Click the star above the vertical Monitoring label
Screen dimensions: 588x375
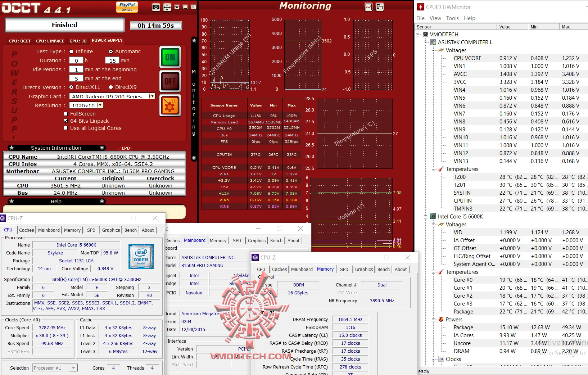coord(194,40)
